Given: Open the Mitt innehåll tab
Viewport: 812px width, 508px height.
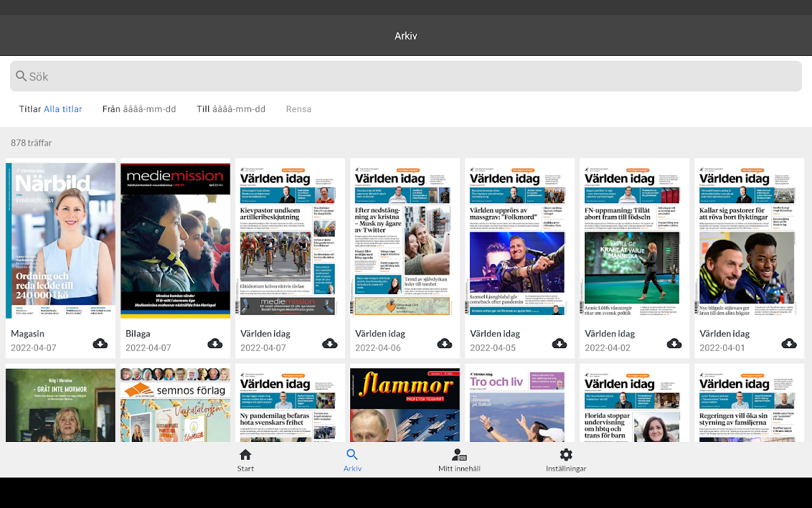Looking at the screenshot, I should [459, 460].
